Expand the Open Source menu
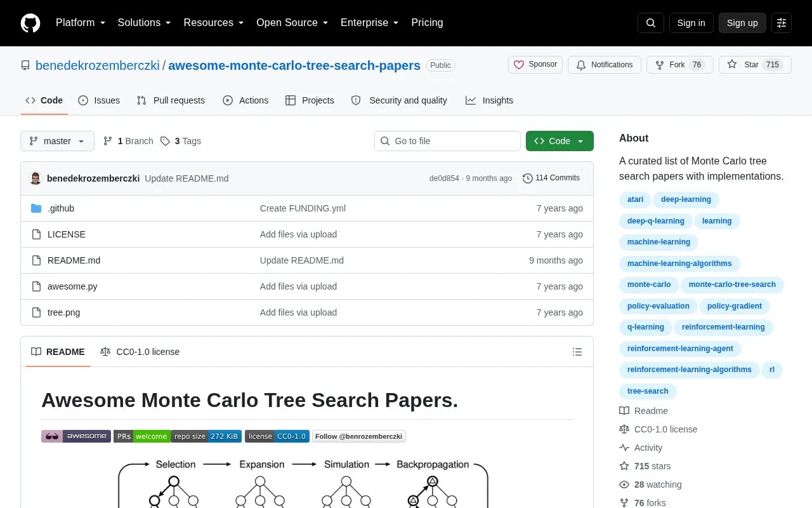Image resolution: width=812 pixels, height=508 pixels. pyautogui.click(x=292, y=23)
